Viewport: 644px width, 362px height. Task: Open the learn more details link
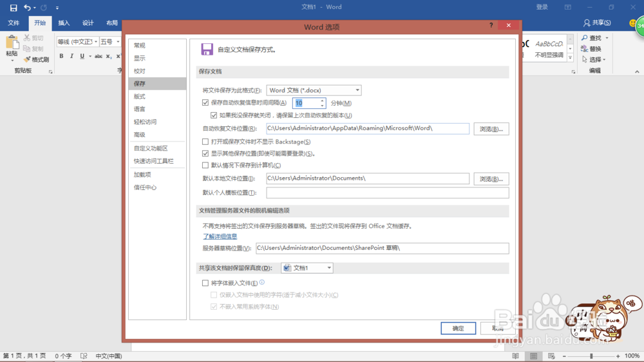(220, 236)
